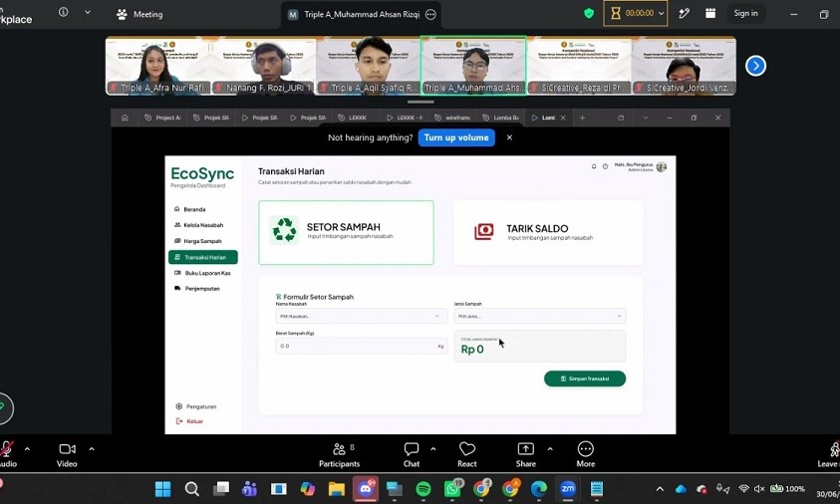Select Rezaldi video thumbnail
This screenshot has height=504, width=840.
click(579, 66)
